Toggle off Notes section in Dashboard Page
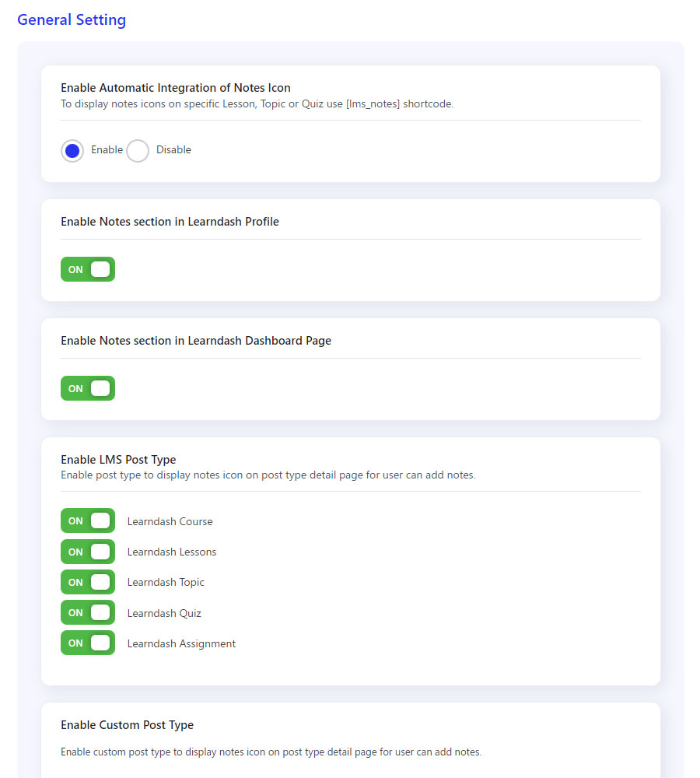The image size is (700, 778). tap(88, 388)
